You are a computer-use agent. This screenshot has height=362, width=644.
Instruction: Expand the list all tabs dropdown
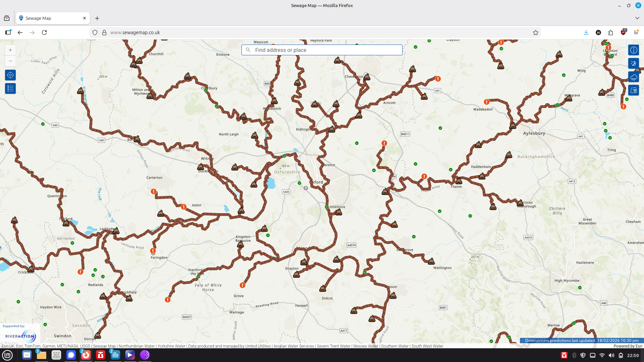[637, 18]
